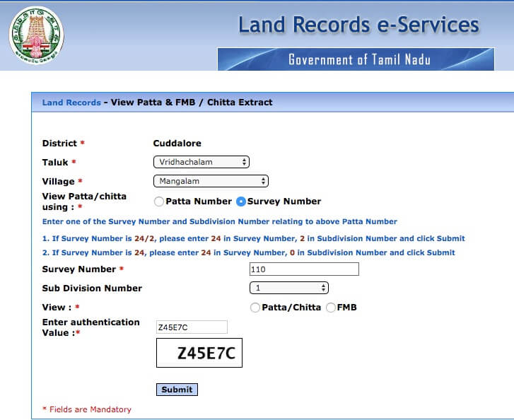Click the authentication value text field

(x=192, y=327)
